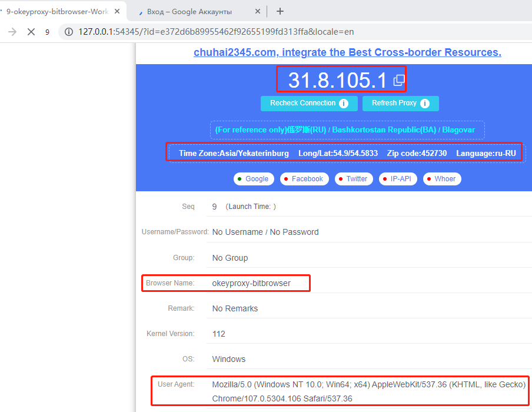Click the Twitter connectivity button
This screenshot has width=532, height=412.
coord(354,179)
